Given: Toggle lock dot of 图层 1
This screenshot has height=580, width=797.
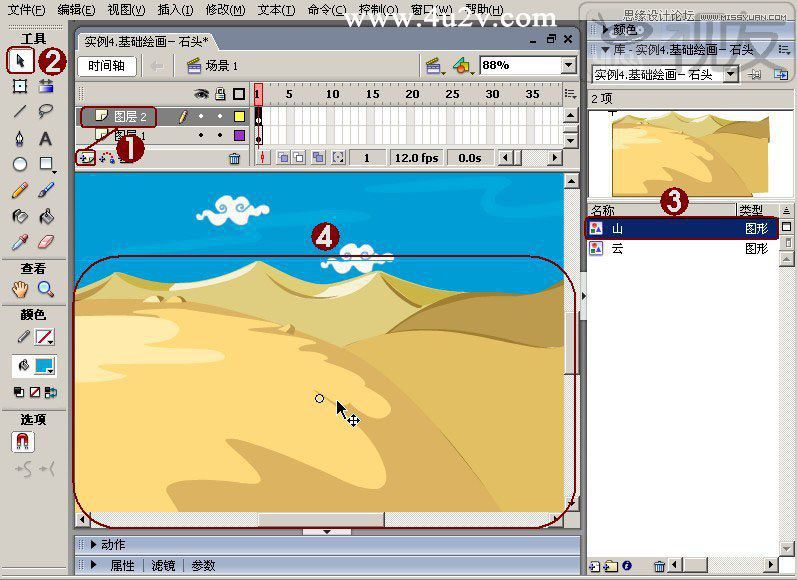Looking at the screenshot, I should click(x=220, y=135).
